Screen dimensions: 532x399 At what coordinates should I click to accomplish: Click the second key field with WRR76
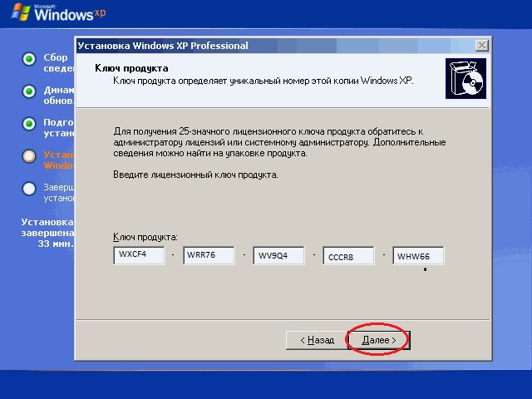pyautogui.click(x=209, y=255)
